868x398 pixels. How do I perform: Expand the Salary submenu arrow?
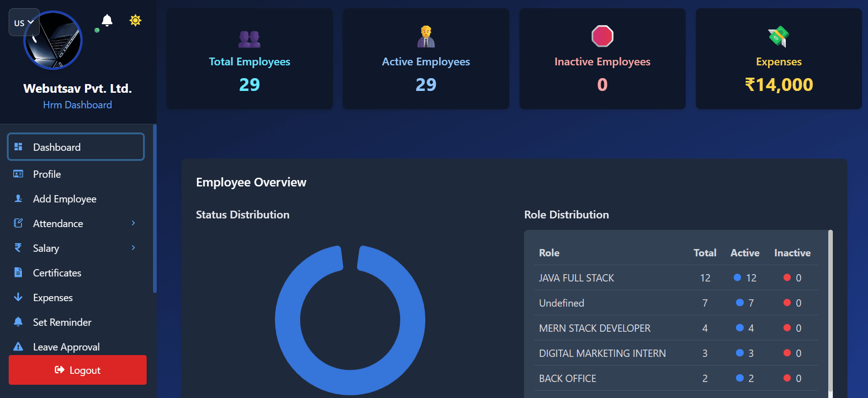tap(133, 248)
